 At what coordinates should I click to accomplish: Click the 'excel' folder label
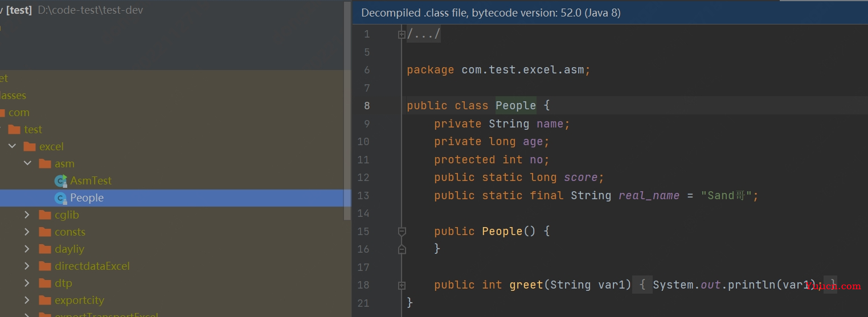[x=51, y=147]
